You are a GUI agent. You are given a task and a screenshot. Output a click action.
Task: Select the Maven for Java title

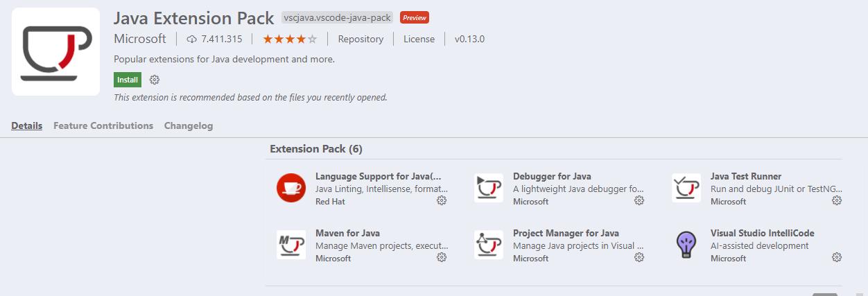click(x=347, y=233)
